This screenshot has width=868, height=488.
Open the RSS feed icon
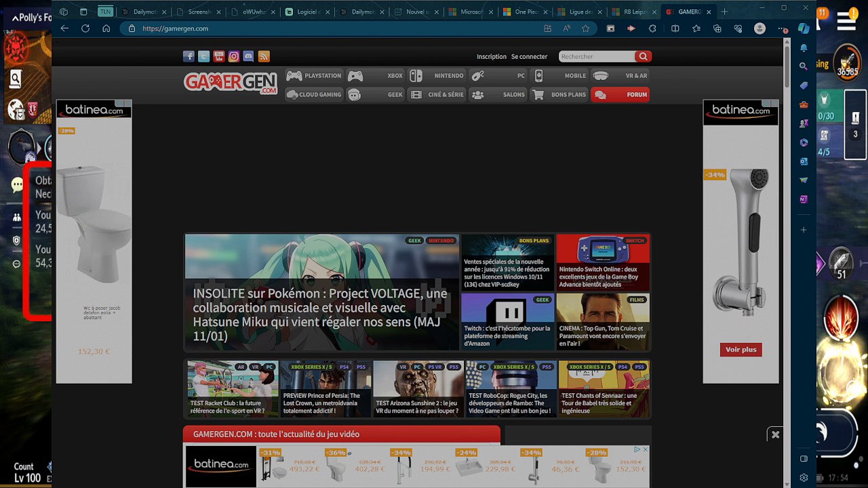tap(264, 56)
